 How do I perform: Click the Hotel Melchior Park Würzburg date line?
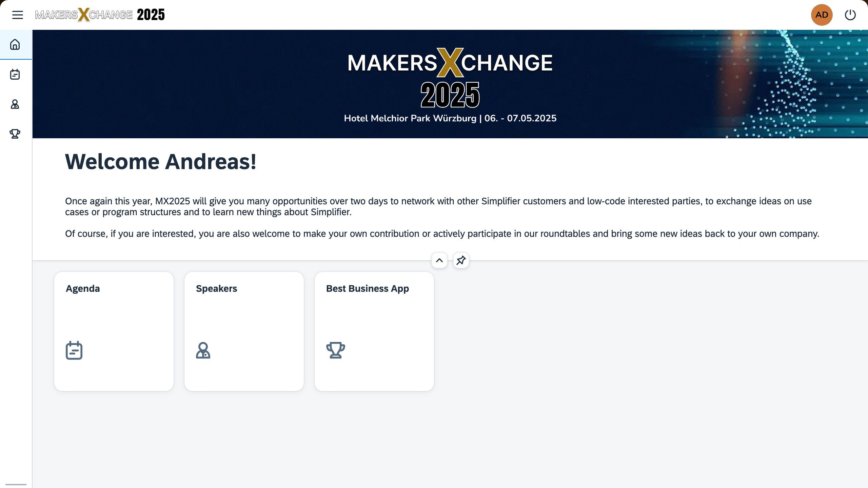tap(450, 118)
